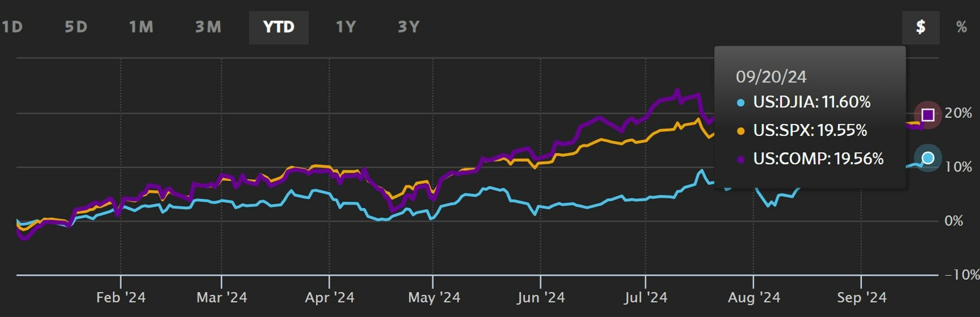The width and height of the screenshot is (980, 317).
Task: Select the 1D time range tab
Action: click(x=12, y=27)
